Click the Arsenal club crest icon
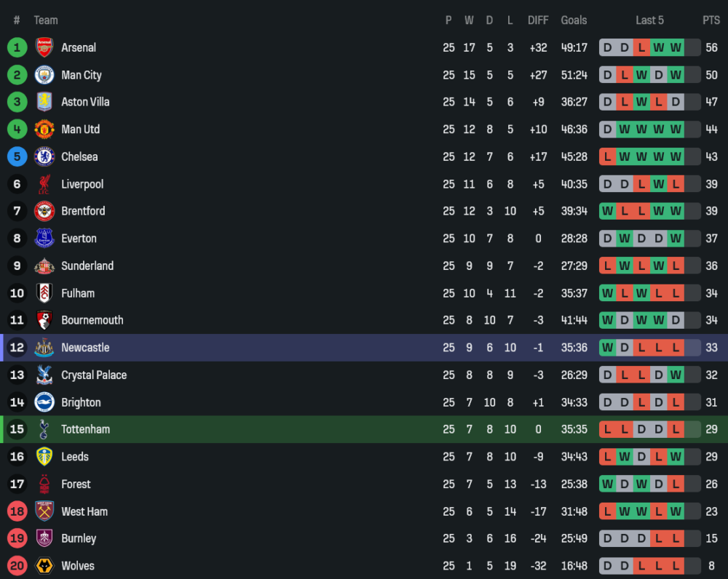728x579 pixels. [44, 47]
